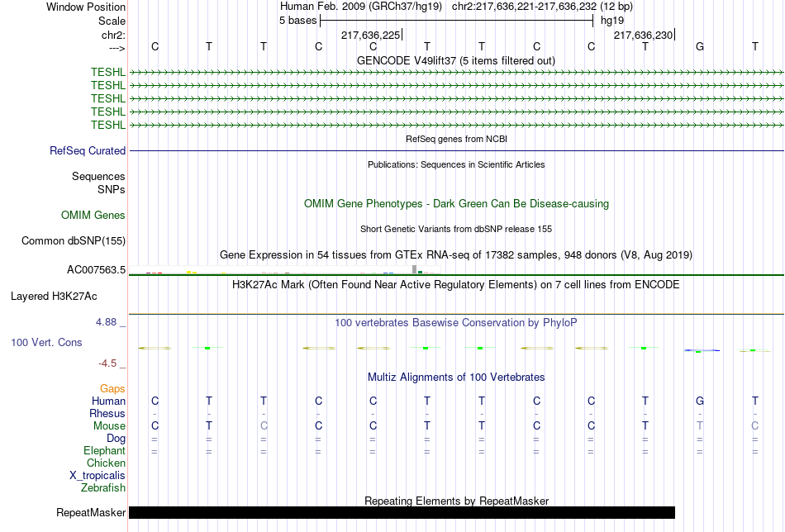
Task: Click the G base in Human alignment row
Action: point(700,401)
